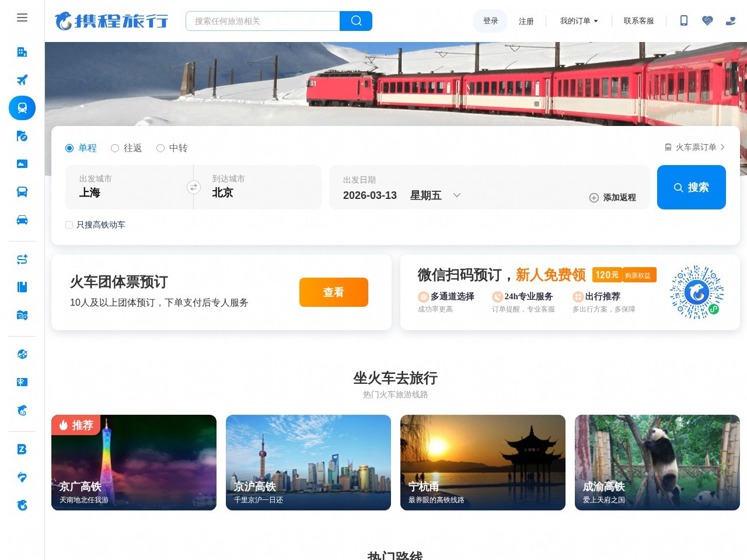Click the orange 查看 button
747x560 pixels.
pos(334,292)
